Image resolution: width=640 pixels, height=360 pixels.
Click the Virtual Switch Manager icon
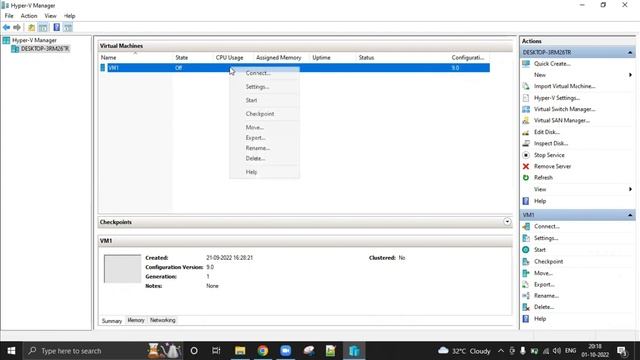526,109
